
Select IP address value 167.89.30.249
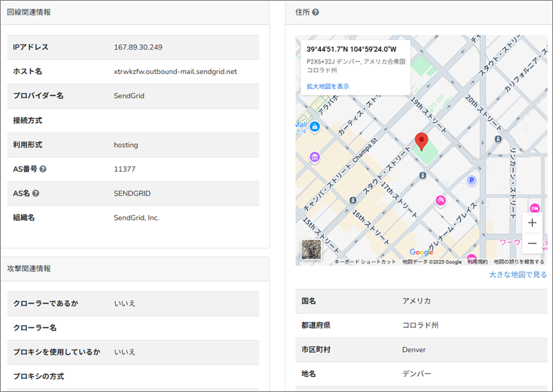(x=138, y=47)
